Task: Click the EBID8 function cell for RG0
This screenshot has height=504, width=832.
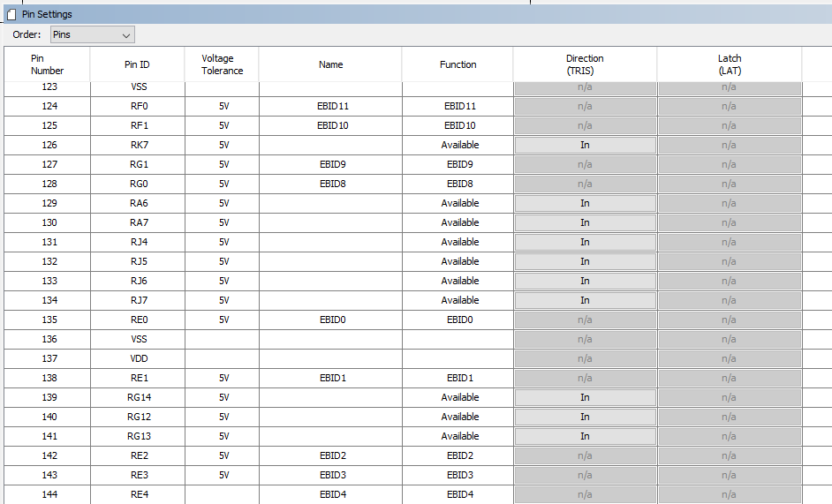Action: pyautogui.click(x=458, y=184)
